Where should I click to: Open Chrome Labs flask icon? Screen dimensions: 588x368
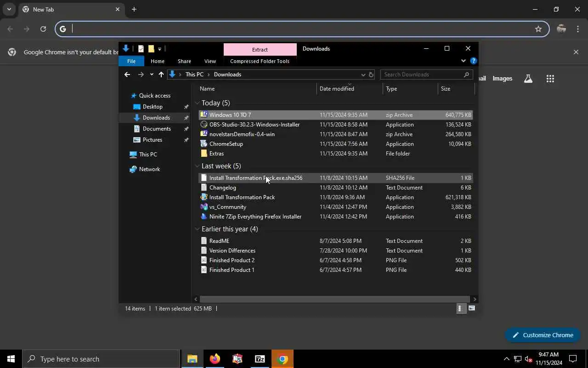[528, 79]
